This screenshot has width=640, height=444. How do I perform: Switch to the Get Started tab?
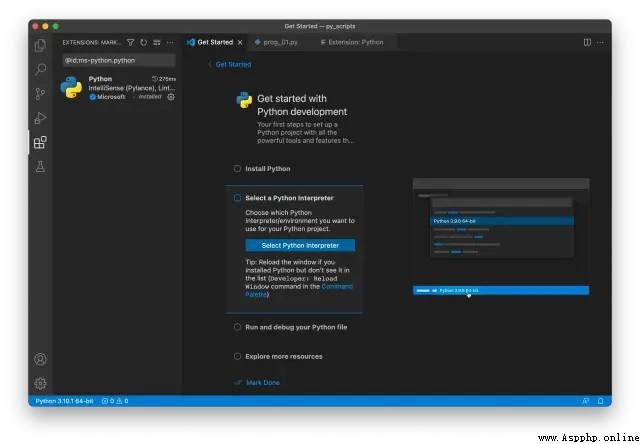(215, 42)
